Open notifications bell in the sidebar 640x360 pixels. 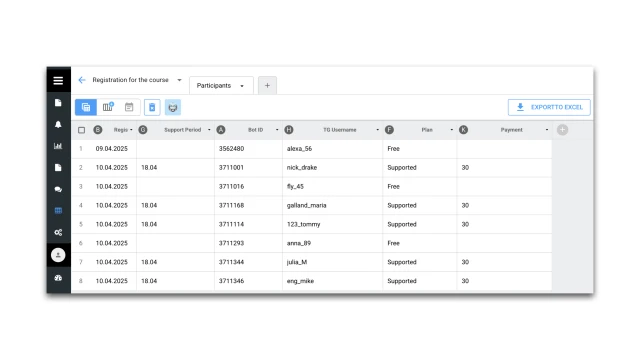58,124
